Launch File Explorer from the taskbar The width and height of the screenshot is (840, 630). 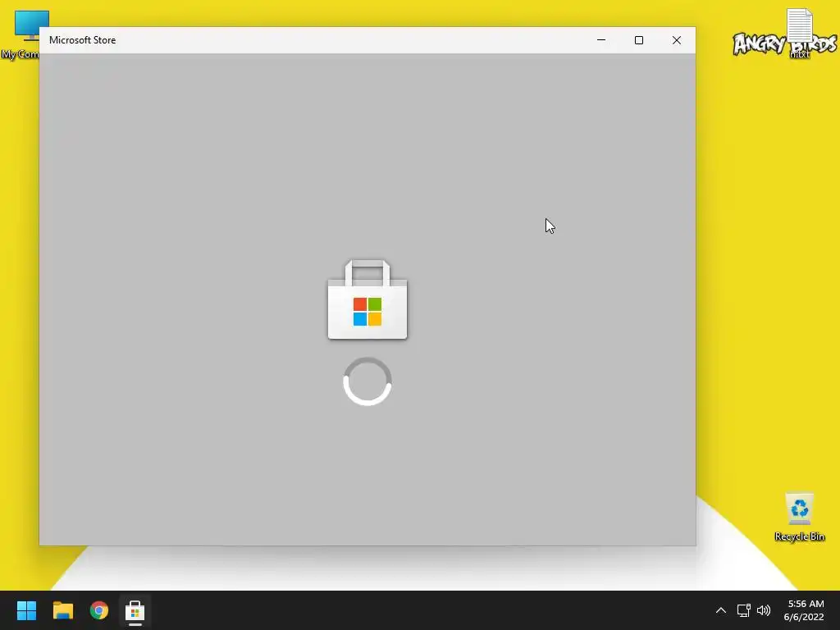[62, 610]
